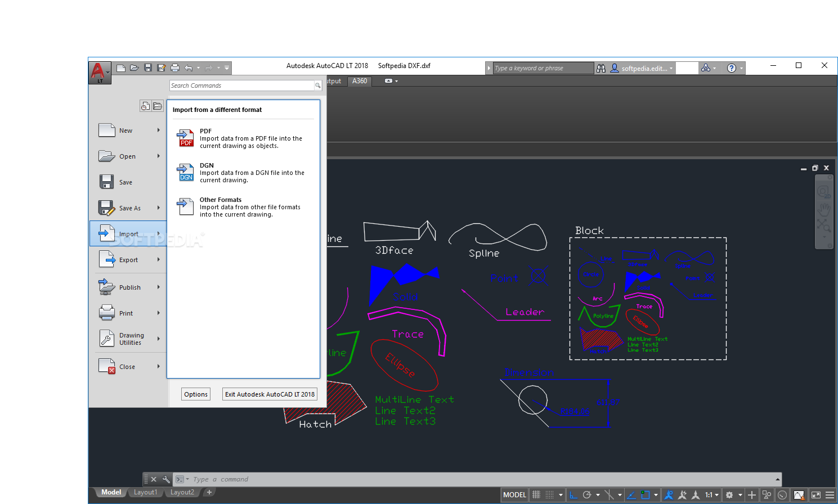Switch to the Layout1 tab

pyautogui.click(x=145, y=492)
